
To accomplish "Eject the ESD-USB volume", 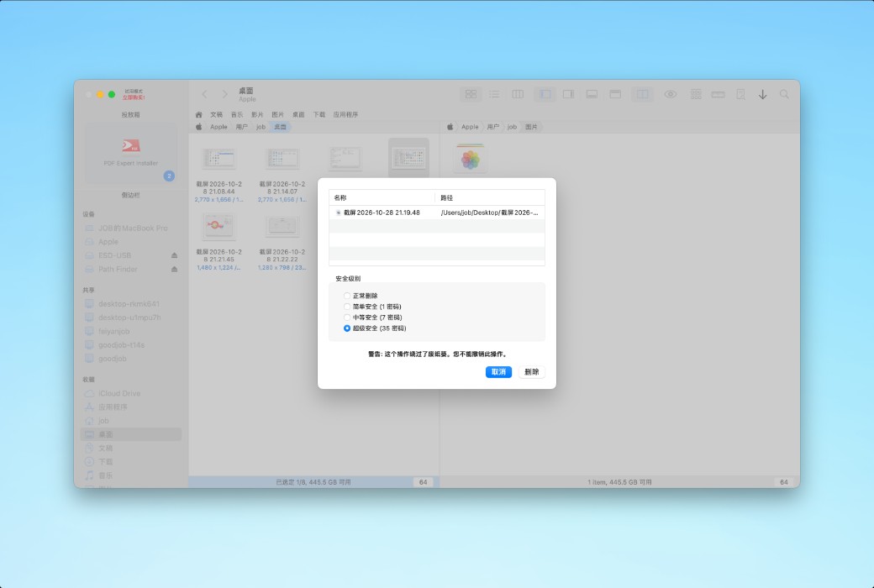I will click(175, 255).
